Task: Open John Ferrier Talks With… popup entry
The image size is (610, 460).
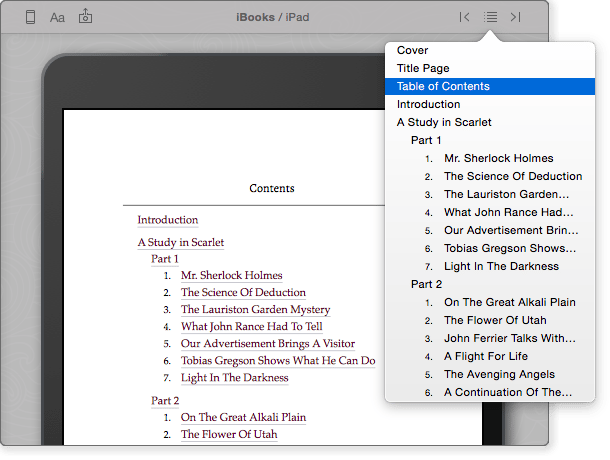Action: (x=490, y=338)
